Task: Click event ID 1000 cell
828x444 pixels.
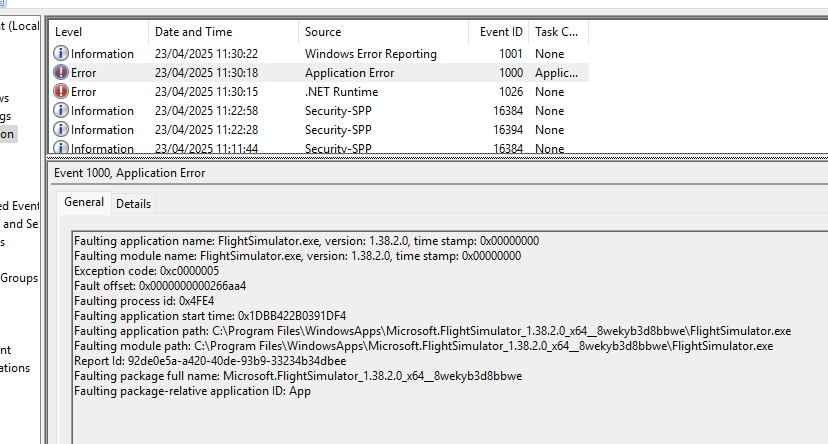Action: click(511, 73)
